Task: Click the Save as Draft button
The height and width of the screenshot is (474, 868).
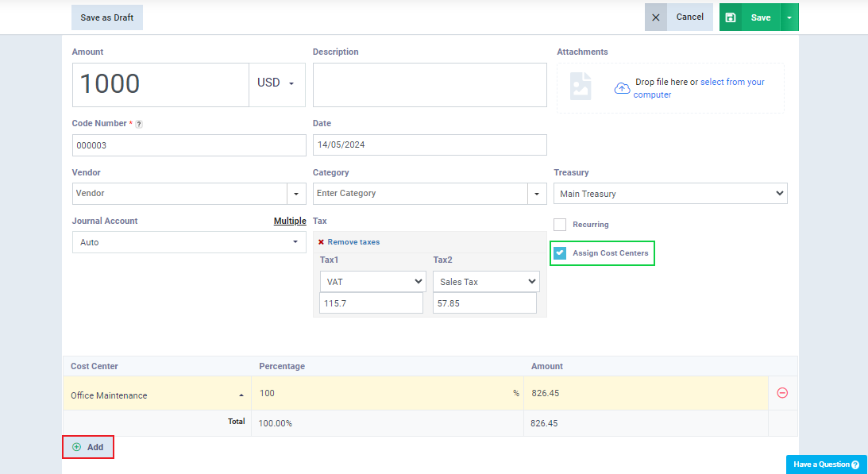Action: coord(107,17)
